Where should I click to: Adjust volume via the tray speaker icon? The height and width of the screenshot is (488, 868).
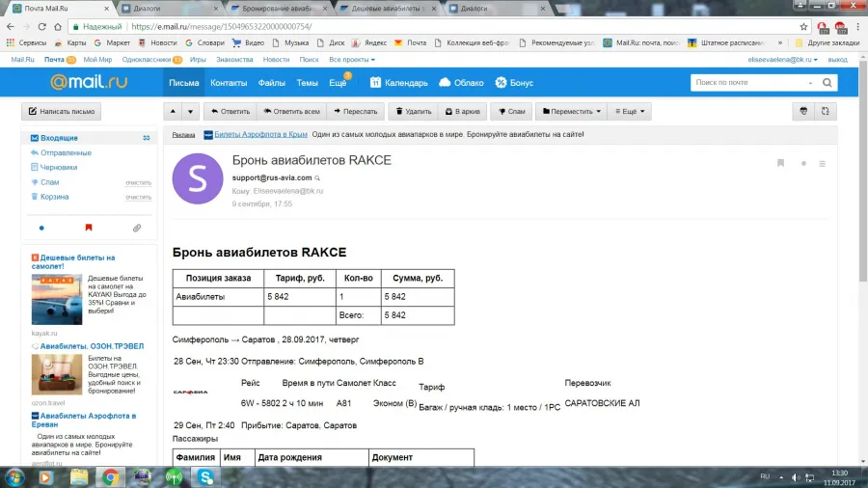796,477
